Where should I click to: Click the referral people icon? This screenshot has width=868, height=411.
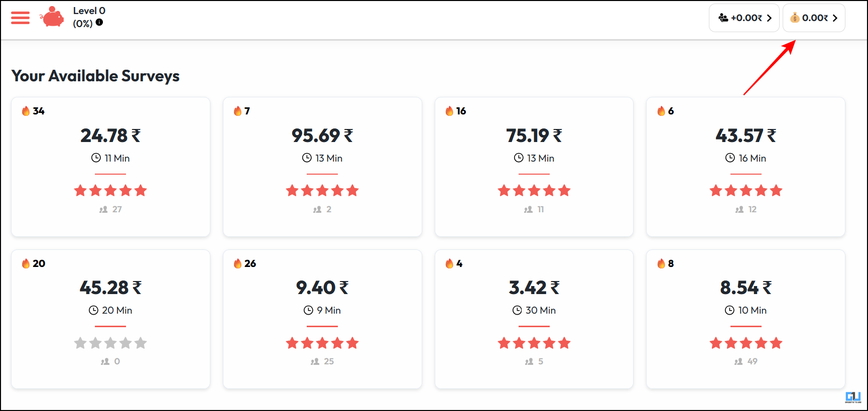tap(723, 18)
